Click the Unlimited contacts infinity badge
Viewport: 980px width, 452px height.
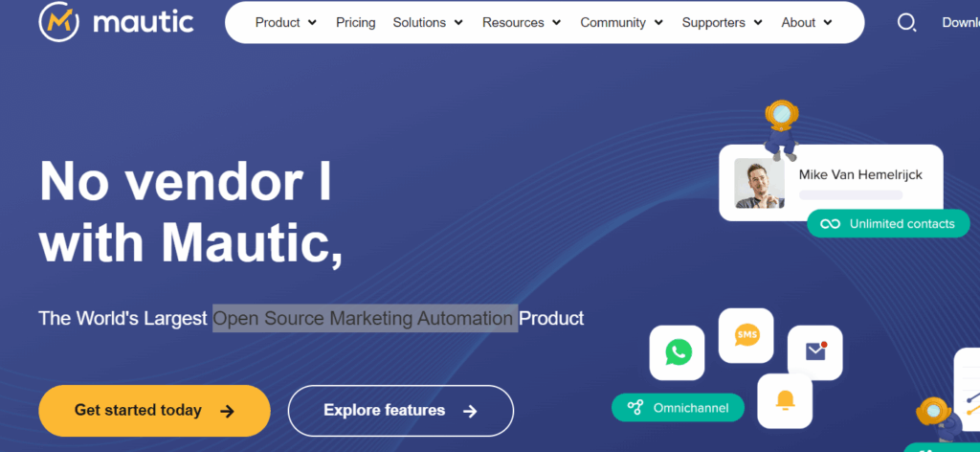click(x=888, y=224)
